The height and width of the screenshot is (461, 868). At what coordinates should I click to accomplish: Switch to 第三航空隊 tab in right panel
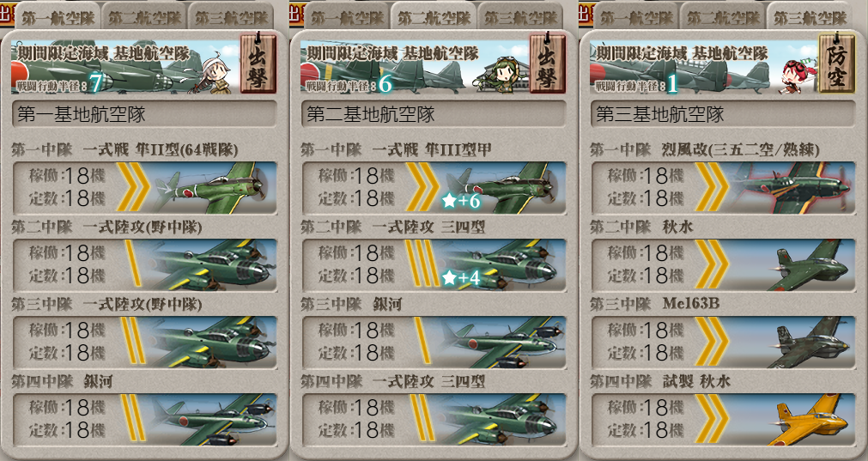tap(810, 17)
